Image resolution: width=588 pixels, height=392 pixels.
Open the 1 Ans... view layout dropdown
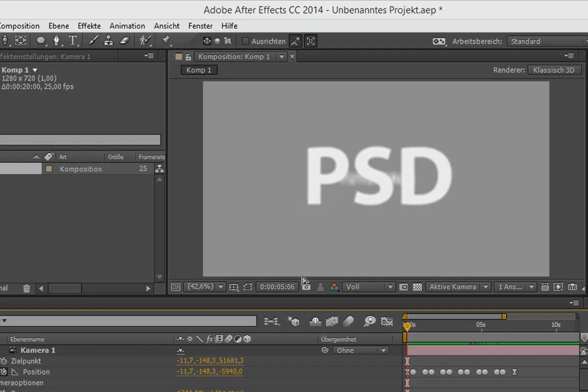tap(515, 287)
